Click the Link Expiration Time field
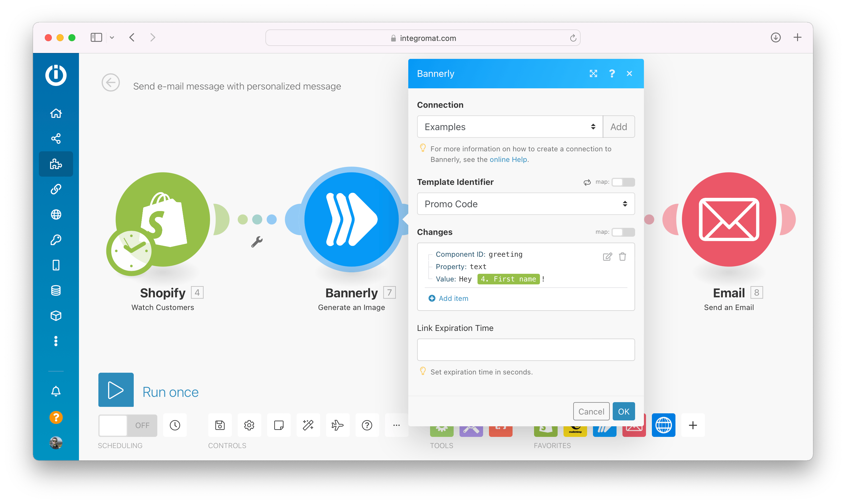The width and height of the screenshot is (846, 504). click(x=526, y=349)
